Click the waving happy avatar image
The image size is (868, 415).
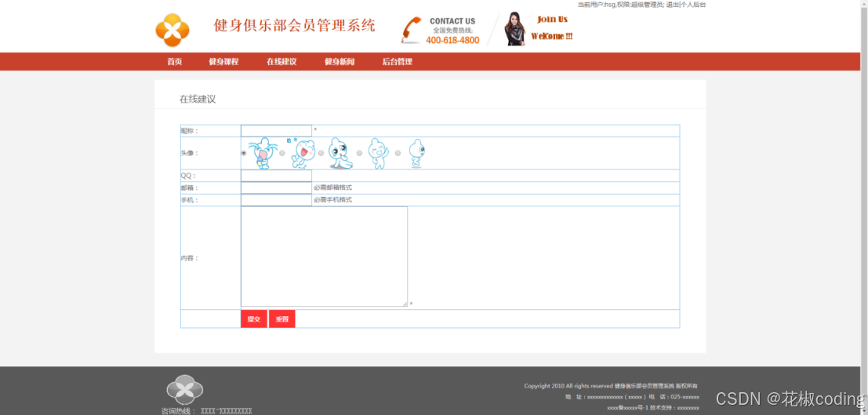point(379,153)
